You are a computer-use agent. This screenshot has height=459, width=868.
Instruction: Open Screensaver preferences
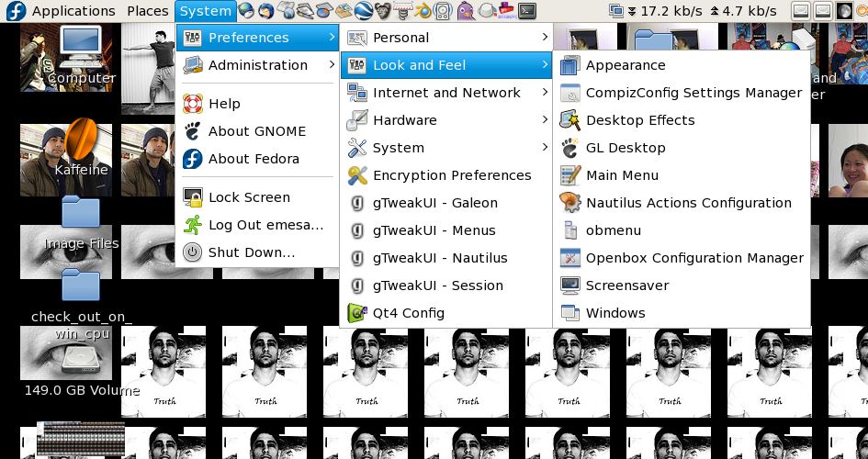tap(682, 285)
